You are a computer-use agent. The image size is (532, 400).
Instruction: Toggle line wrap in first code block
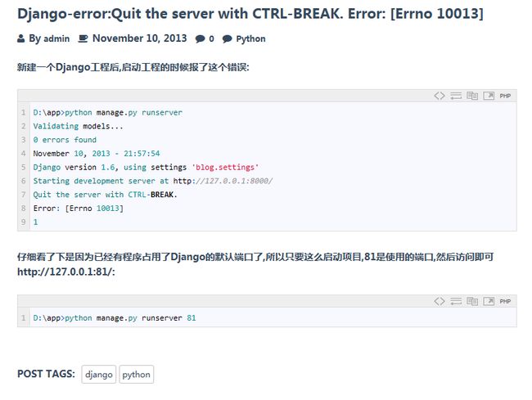pos(456,96)
